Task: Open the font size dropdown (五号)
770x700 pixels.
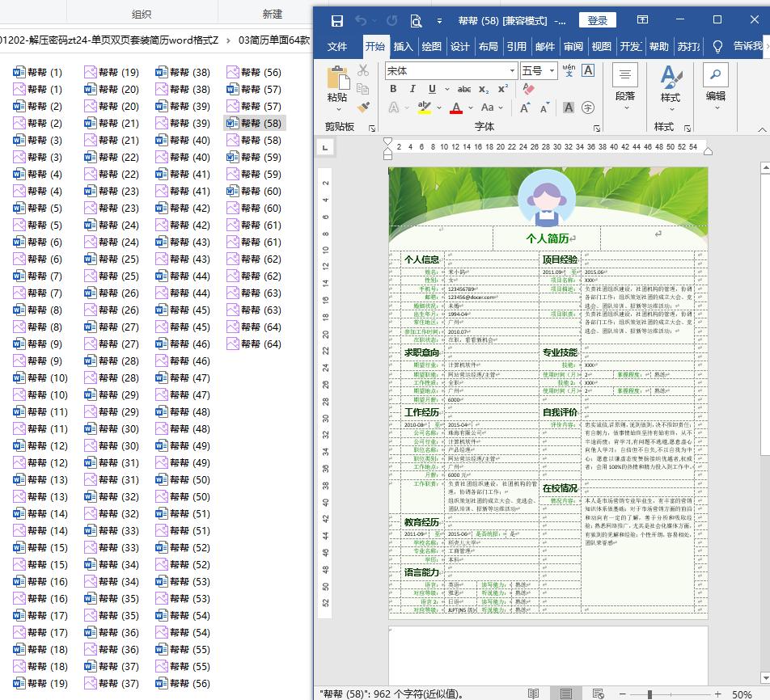Action: coord(552,71)
